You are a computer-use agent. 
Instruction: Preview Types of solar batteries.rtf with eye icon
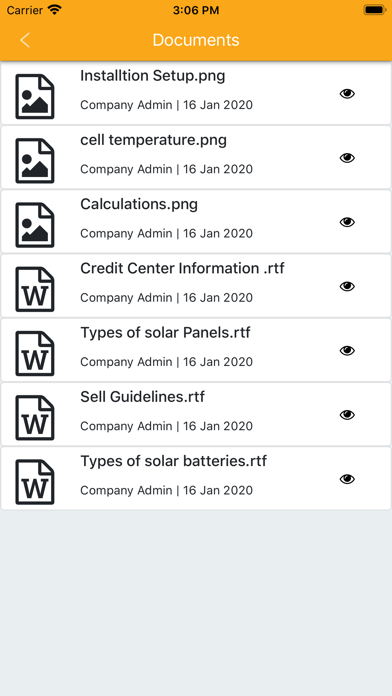point(347,479)
